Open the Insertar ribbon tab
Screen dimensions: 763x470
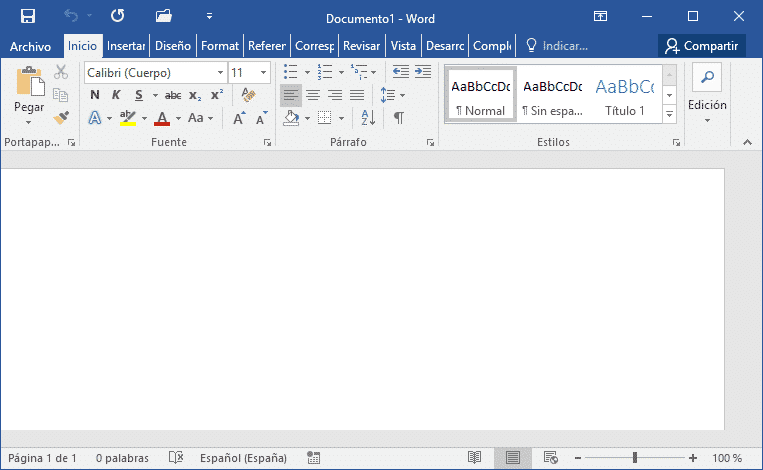coord(126,46)
